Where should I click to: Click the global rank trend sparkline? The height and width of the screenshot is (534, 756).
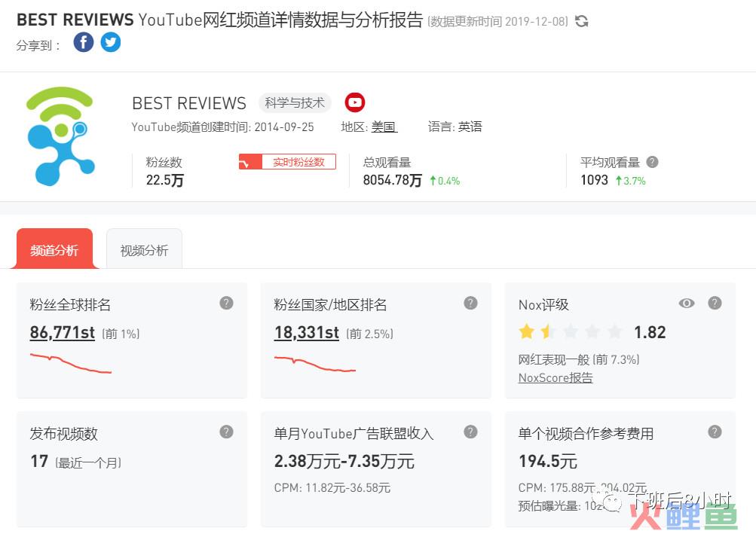(71, 363)
